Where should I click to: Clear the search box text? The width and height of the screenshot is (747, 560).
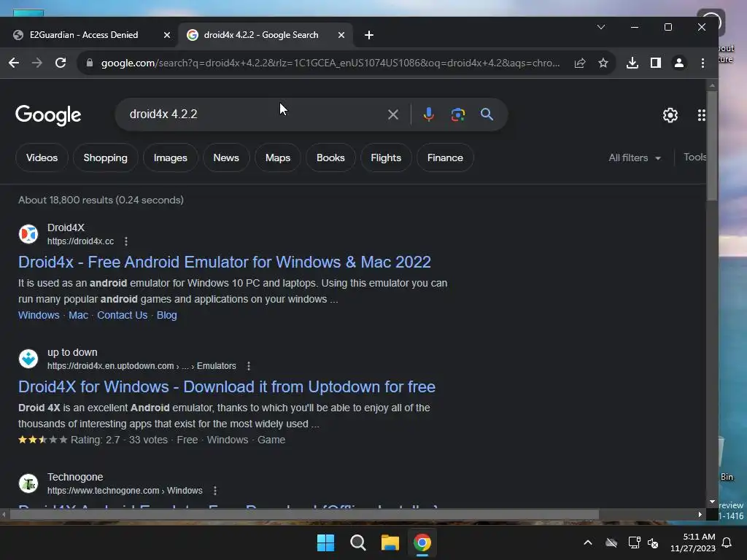click(x=393, y=114)
